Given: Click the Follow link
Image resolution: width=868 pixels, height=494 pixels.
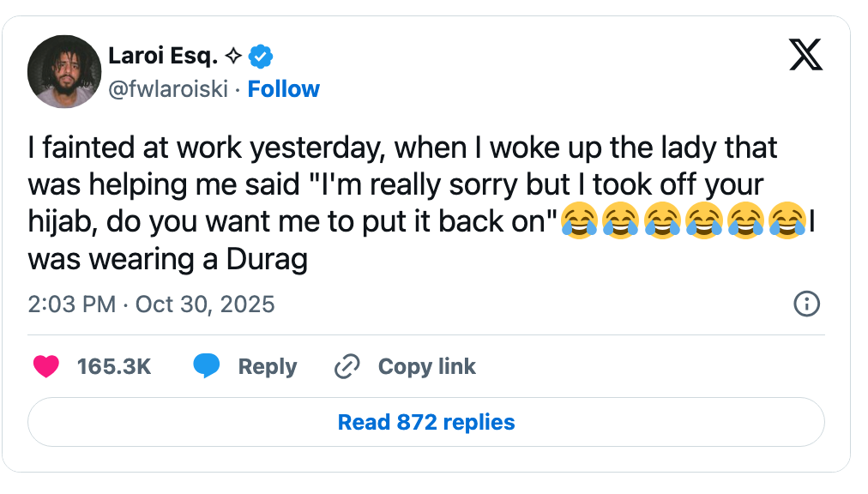Looking at the screenshot, I should coord(284,88).
